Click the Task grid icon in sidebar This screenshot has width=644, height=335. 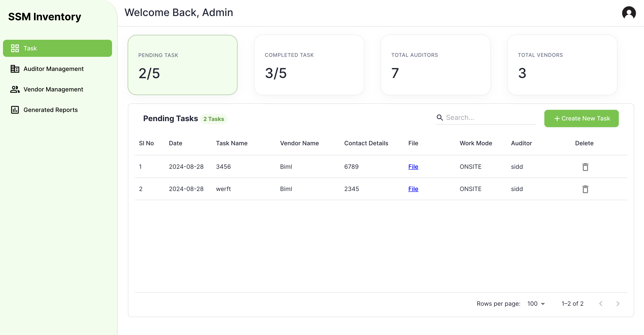15,48
